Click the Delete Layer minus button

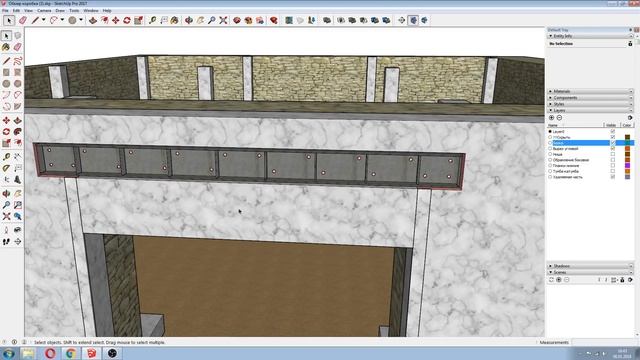(559, 118)
